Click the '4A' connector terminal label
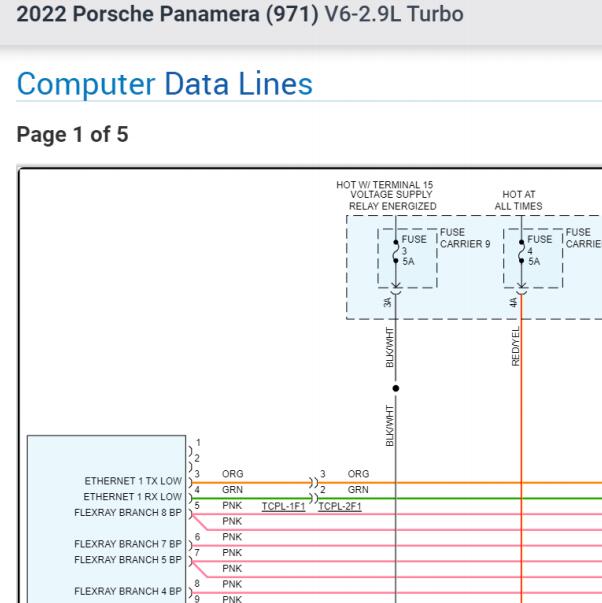 pos(513,302)
